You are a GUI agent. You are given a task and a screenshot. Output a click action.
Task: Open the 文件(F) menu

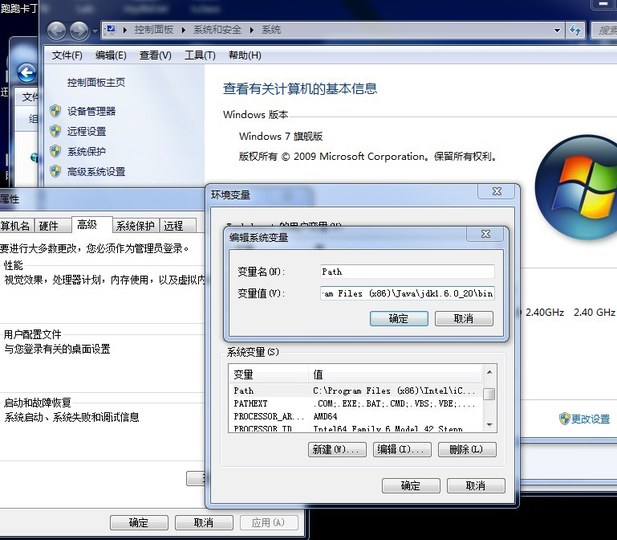[67, 55]
